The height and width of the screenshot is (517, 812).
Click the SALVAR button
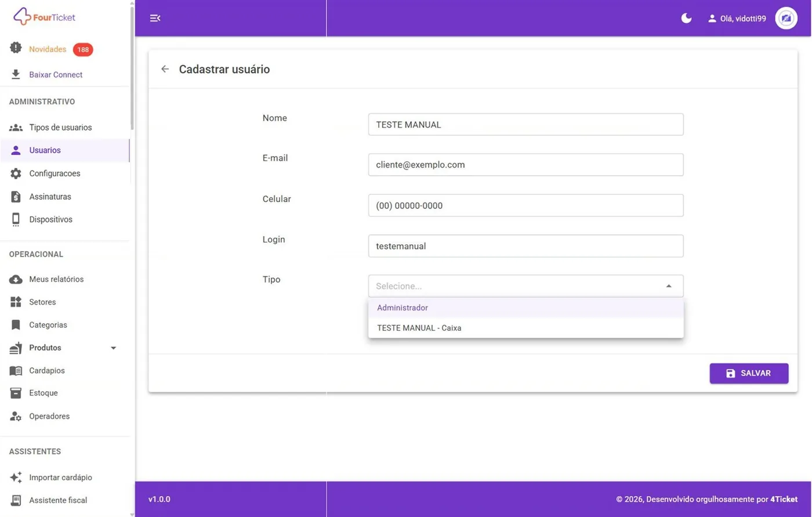749,373
